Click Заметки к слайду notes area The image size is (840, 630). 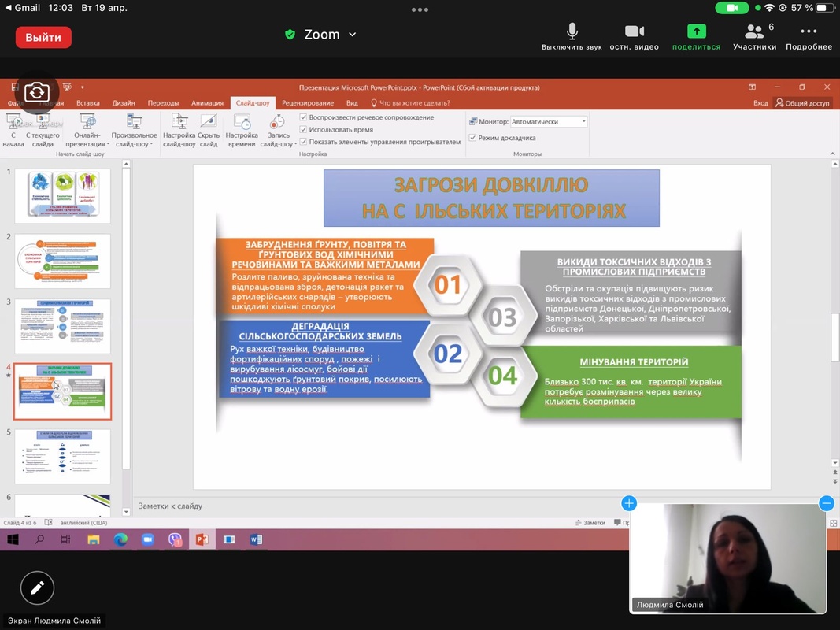pyautogui.click(x=170, y=506)
